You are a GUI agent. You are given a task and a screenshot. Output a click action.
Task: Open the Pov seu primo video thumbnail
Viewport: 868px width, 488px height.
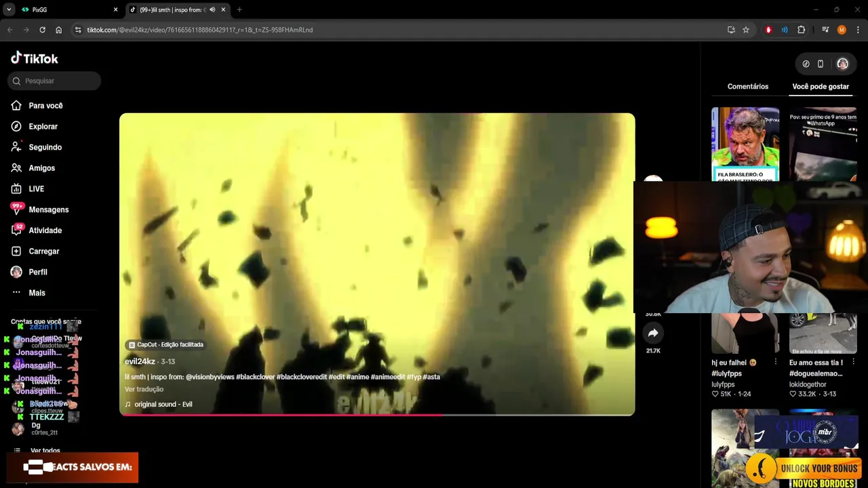tap(823, 144)
